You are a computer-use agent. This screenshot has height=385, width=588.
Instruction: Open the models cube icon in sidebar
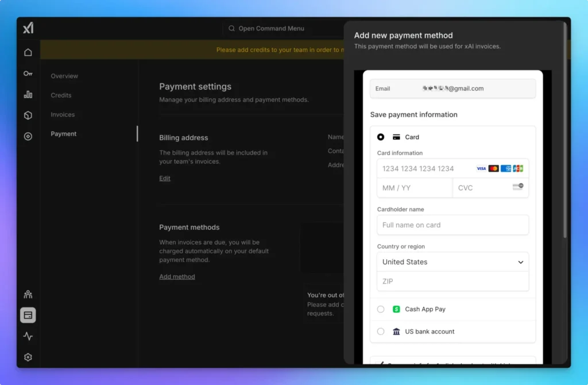(x=28, y=115)
